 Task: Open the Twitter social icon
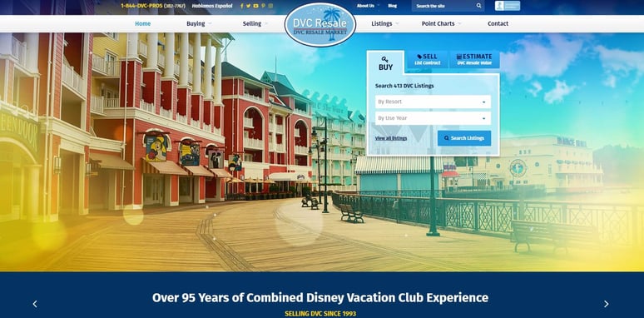(x=249, y=6)
